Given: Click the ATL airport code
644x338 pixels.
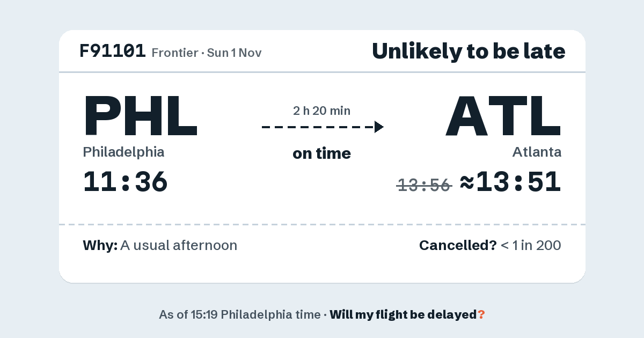Looking at the screenshot, I should tap(503, 115).
